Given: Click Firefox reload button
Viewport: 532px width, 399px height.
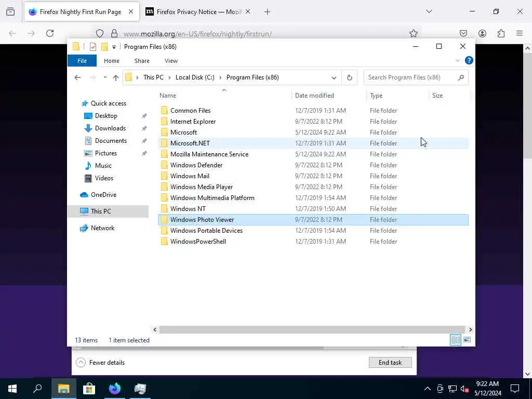Looking at the screenshot, I should 50,33.
